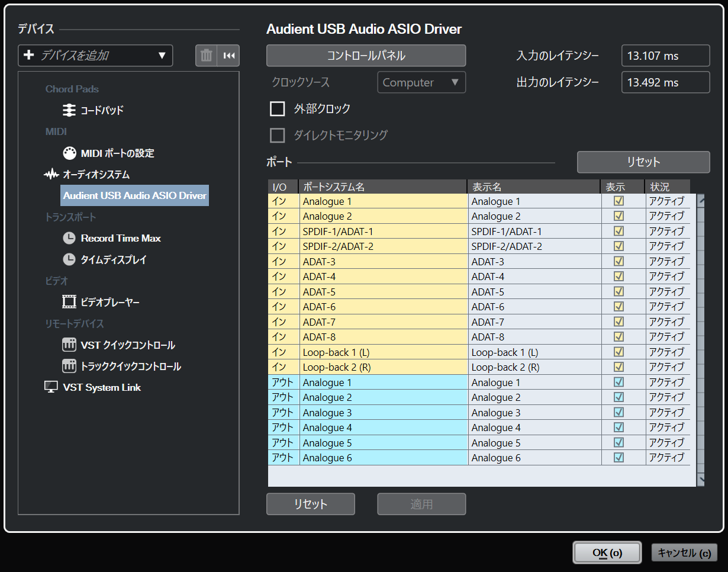Click the リセット button above the port table
Viewport: 728px width, 572px height.
(x=643, y=162)
